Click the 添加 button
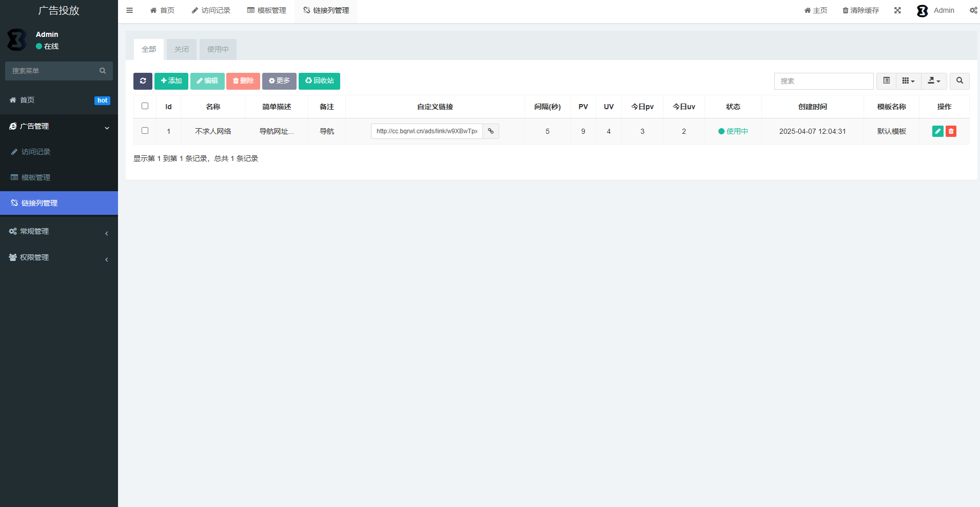980x507 pixels. (x=171, y=81)
